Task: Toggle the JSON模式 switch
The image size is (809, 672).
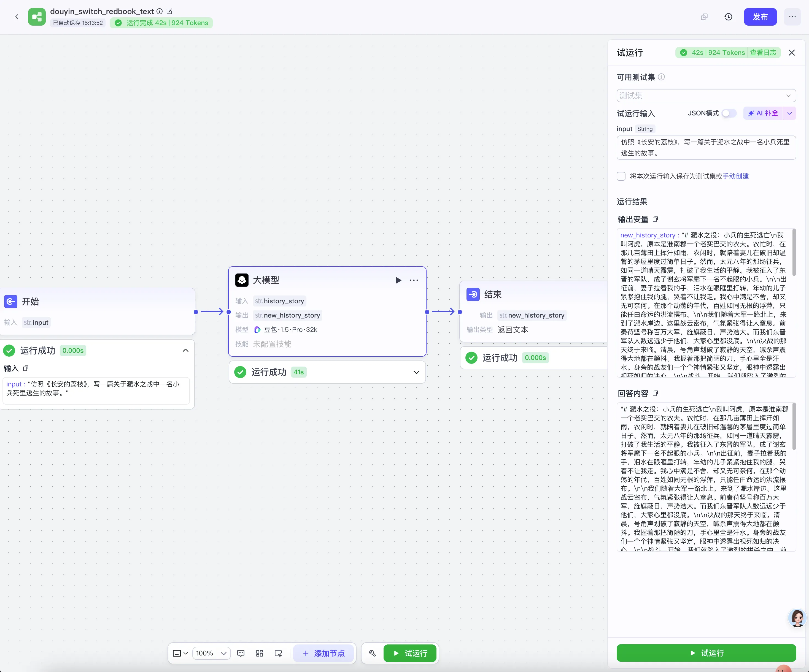Action: point(729,113)
